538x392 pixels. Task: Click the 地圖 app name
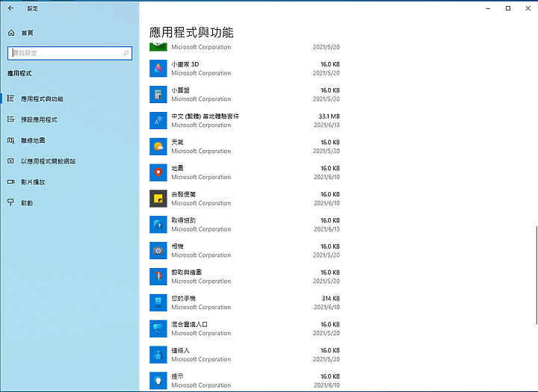[x=177, y=169]
